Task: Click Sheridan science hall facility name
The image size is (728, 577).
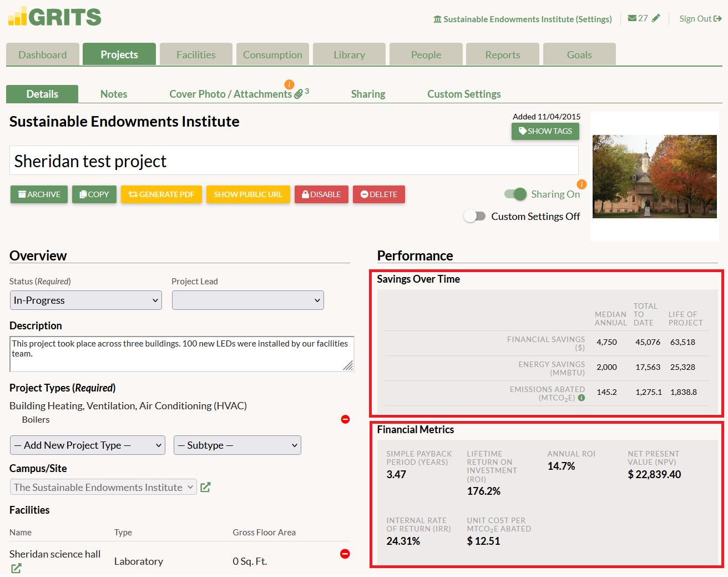Action: 55,554
